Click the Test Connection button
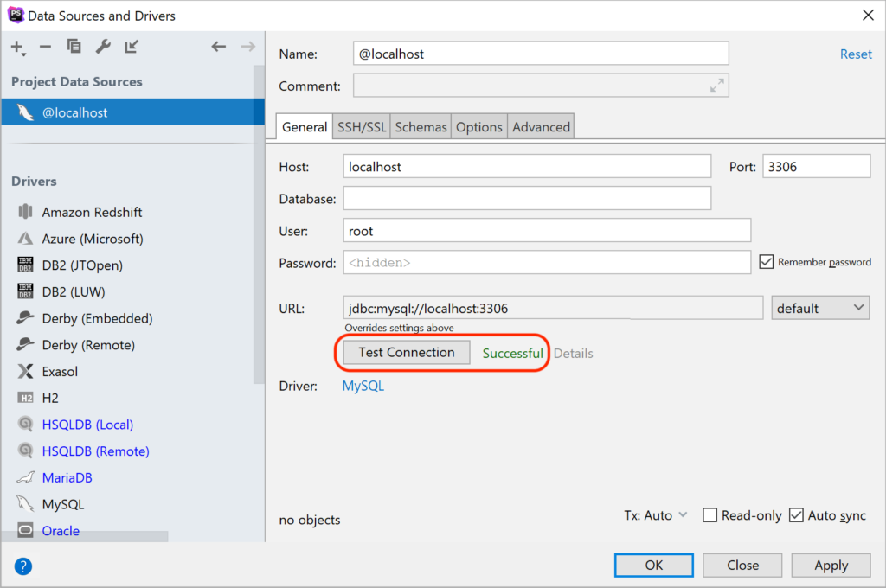The width and height of the screenshot is (886, 588). [407, 353]
